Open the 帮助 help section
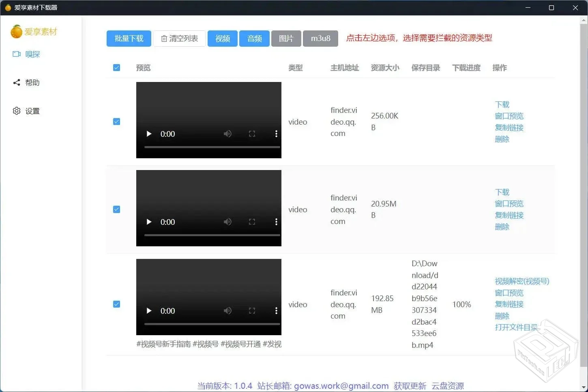 [32, 82]
